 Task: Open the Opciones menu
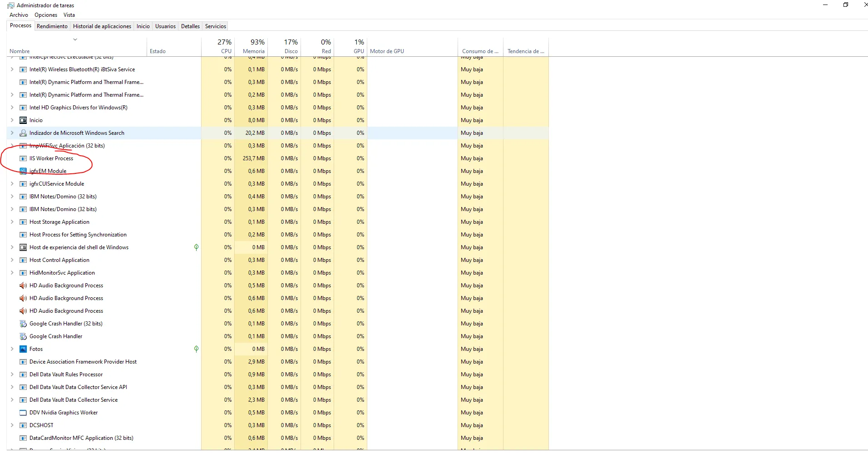46,15
